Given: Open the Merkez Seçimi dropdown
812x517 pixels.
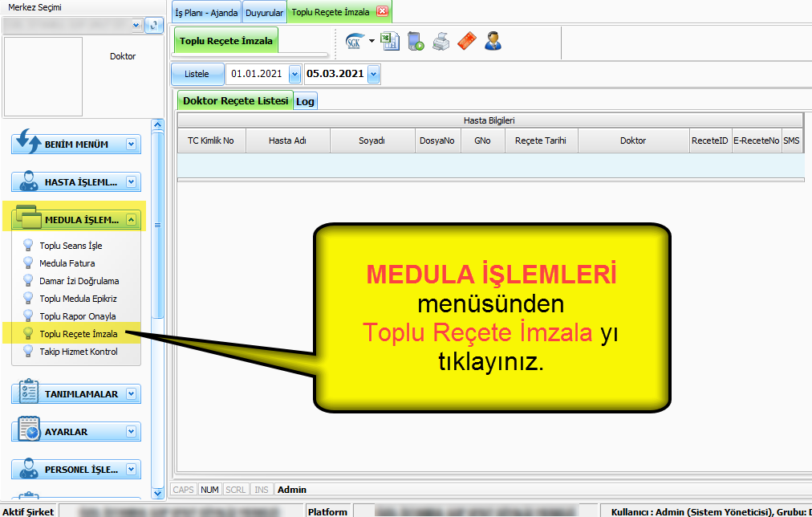Looking at the screenshot, I should click(x=136, y=25).
